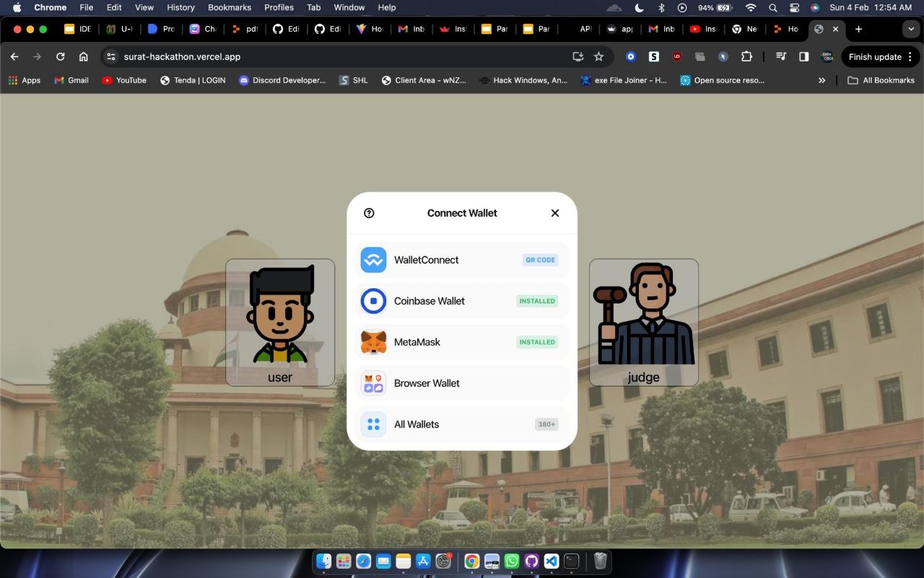Switch to the pdf tab
The height and width of the screenshot is (578, 924).
click(x=245, y=29)
